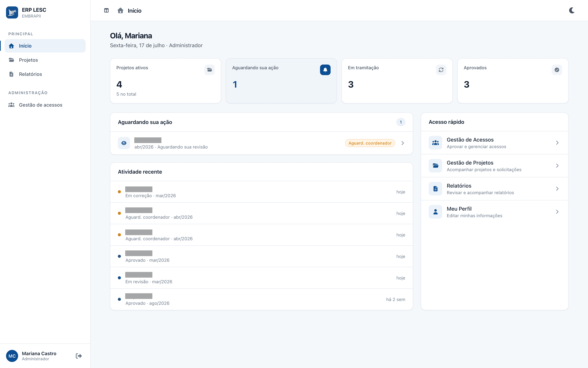Click the MC user avatar
The width and height of the screenshot is (588, 368).
coord(12,356)
